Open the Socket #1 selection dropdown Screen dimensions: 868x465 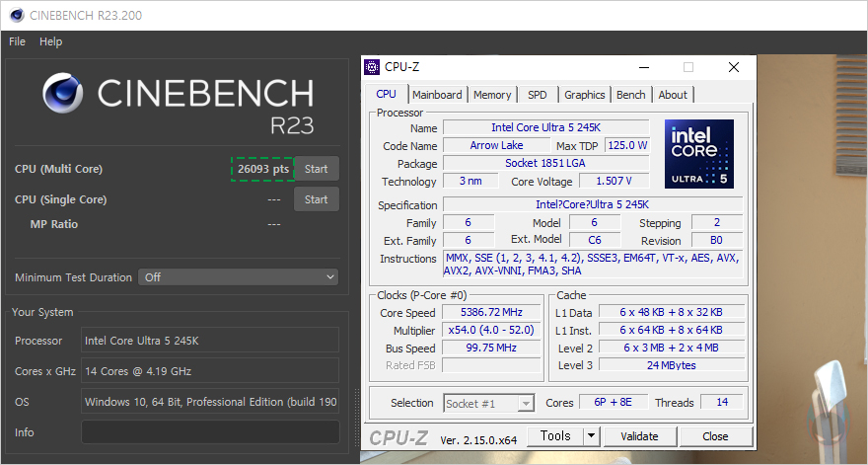pos(489,404)
